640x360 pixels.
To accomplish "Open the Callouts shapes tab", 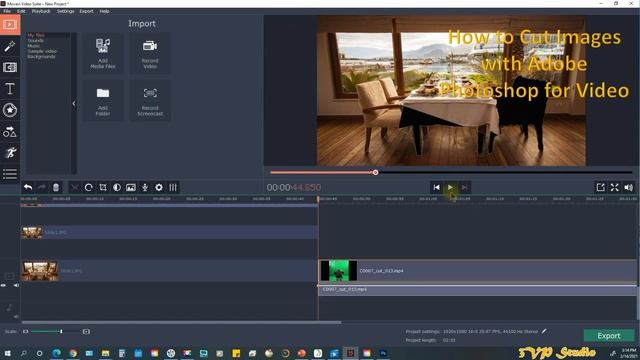I will coord(10,131).
